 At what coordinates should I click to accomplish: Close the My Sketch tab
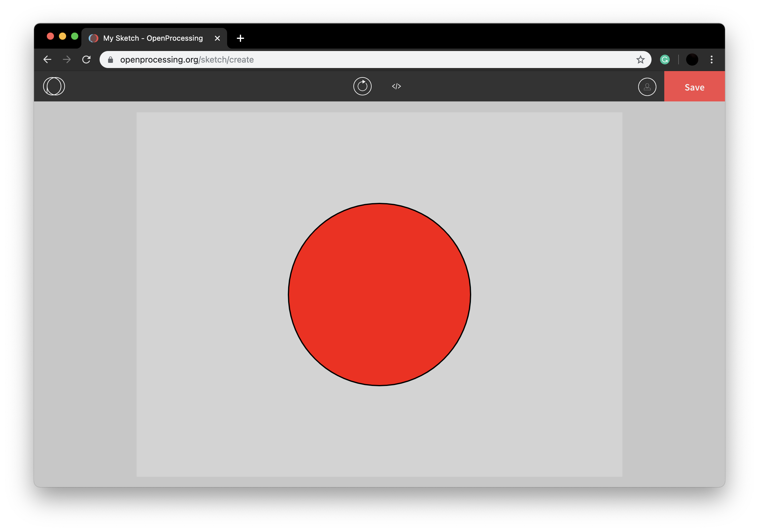point(217,38)
